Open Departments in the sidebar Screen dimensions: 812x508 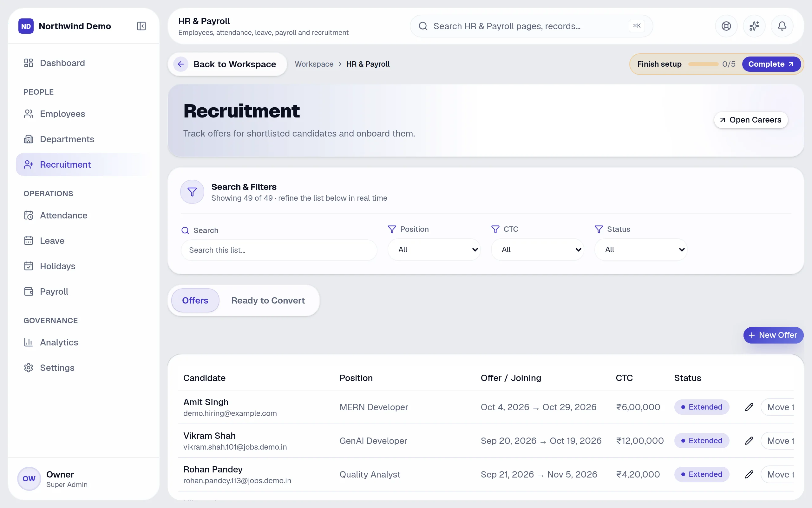click(x=83, y=139)
